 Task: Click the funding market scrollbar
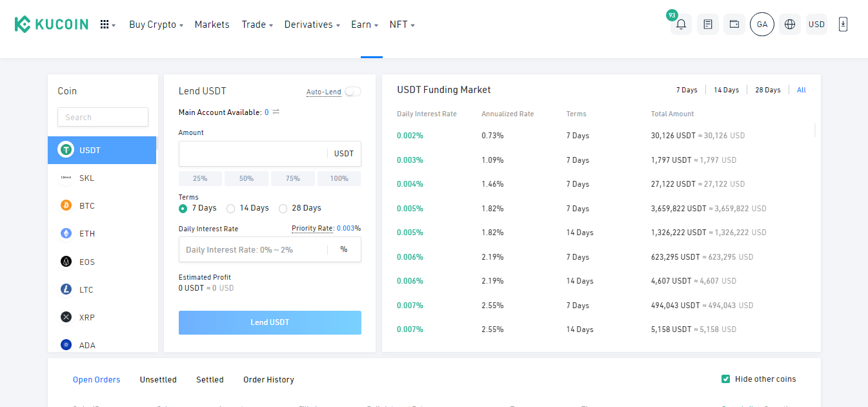(x=815, y=130)
